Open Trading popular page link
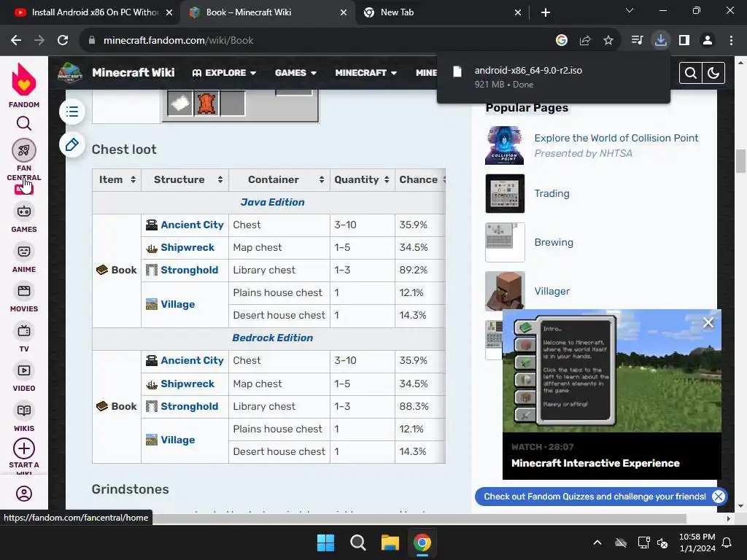Viewport: 747px width, 560px height. [551, 193]
